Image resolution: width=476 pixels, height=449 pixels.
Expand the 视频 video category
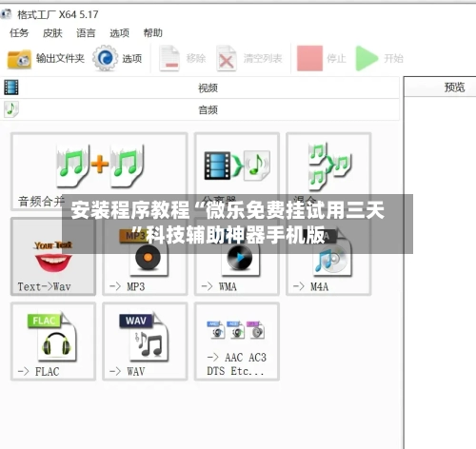200,88
